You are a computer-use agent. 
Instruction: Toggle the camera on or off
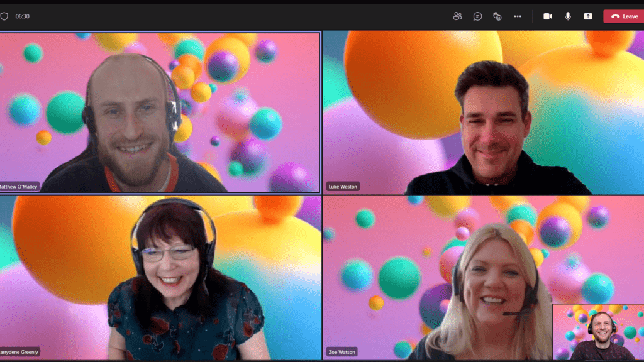pos(548,16)
